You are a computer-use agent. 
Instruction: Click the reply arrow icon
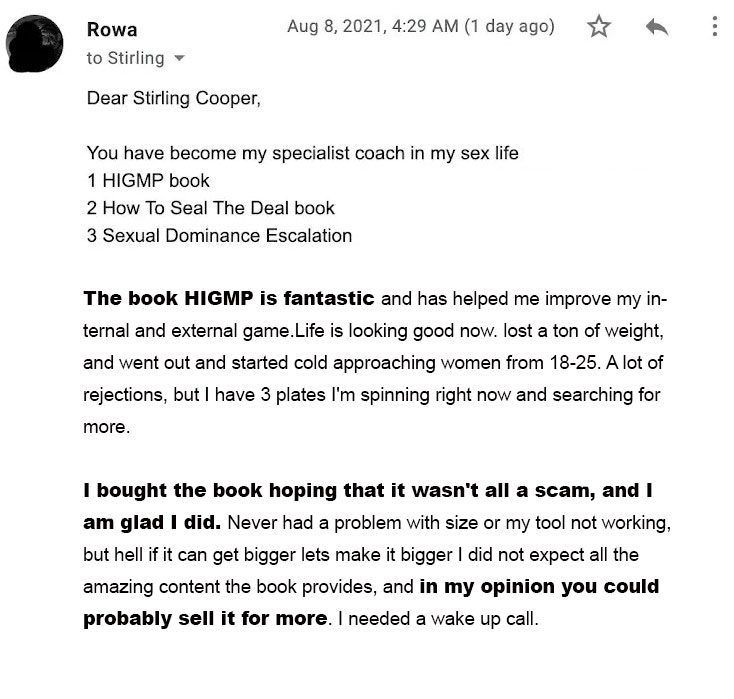tap(657, 27)
